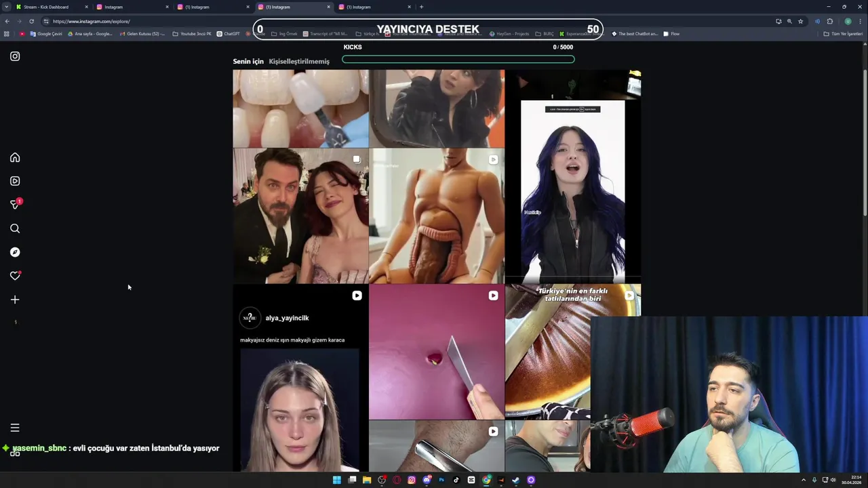Open the Youtube 3ncü PK bookmark folder
The image size is (868, 488).
pyautogui.click(x=192, y=34)
